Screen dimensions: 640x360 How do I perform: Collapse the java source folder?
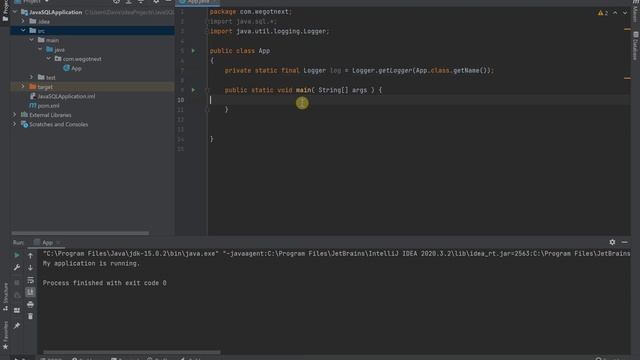tap(40, 49)
